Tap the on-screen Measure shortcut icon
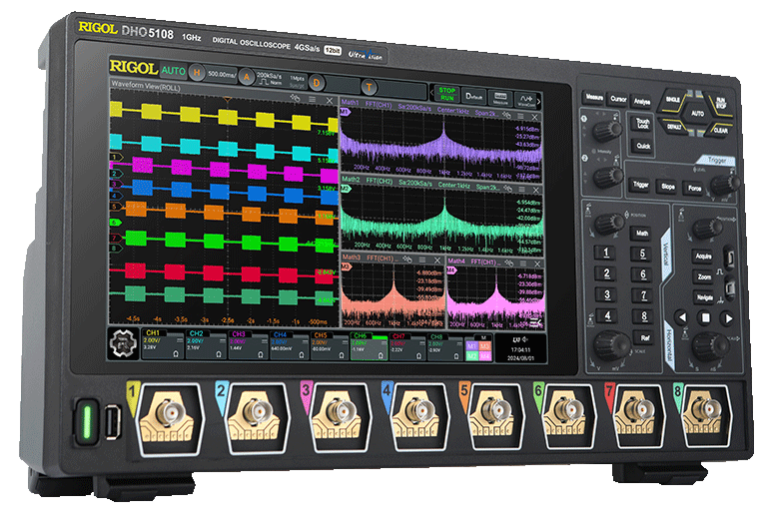 (500, 98)
